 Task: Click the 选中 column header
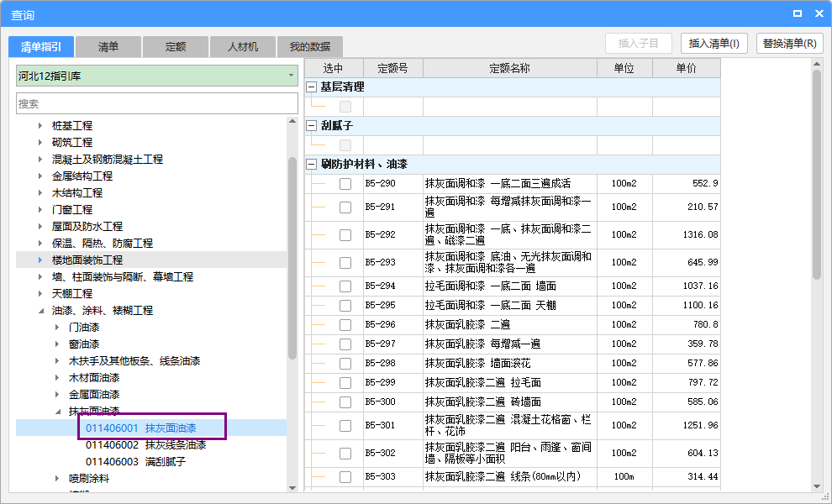point(334,68)
